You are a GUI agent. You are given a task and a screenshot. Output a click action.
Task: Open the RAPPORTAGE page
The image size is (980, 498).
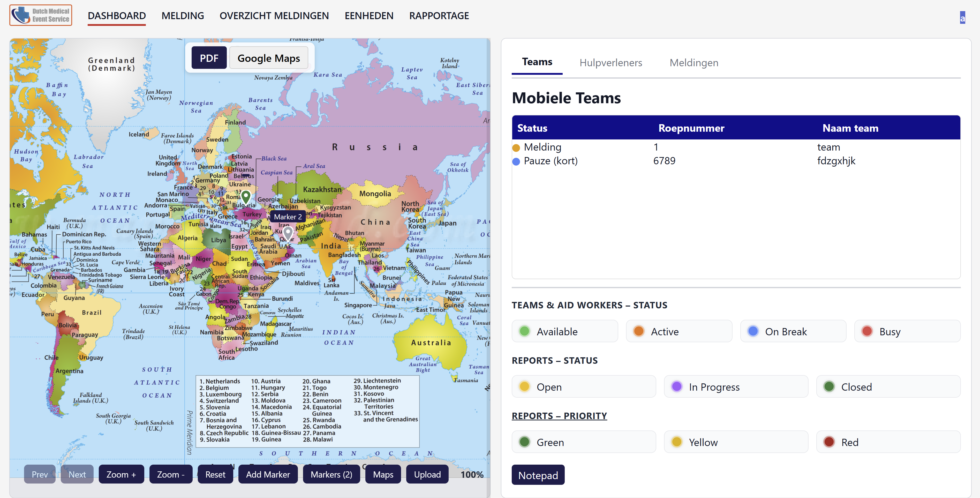(439, 16)
